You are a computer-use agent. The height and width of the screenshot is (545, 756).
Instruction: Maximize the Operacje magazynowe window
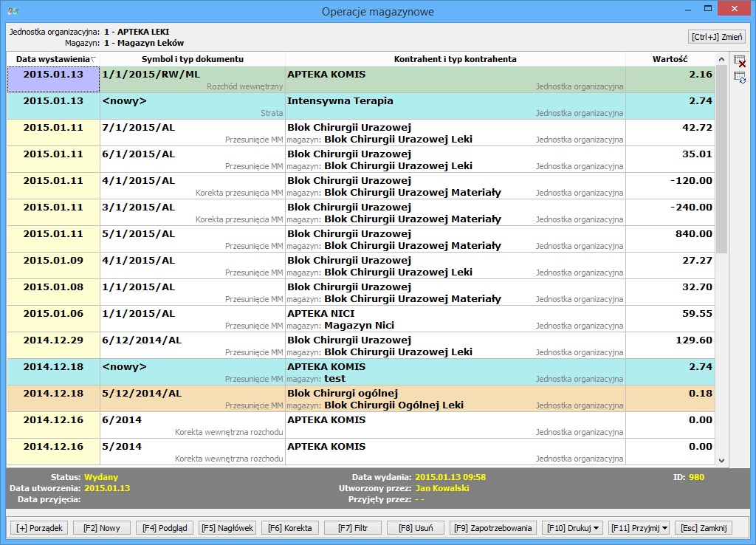click(708, 10)
